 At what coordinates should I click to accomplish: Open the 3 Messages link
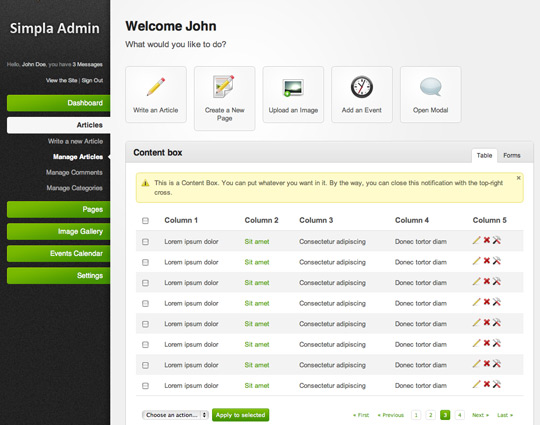(87, 64)
